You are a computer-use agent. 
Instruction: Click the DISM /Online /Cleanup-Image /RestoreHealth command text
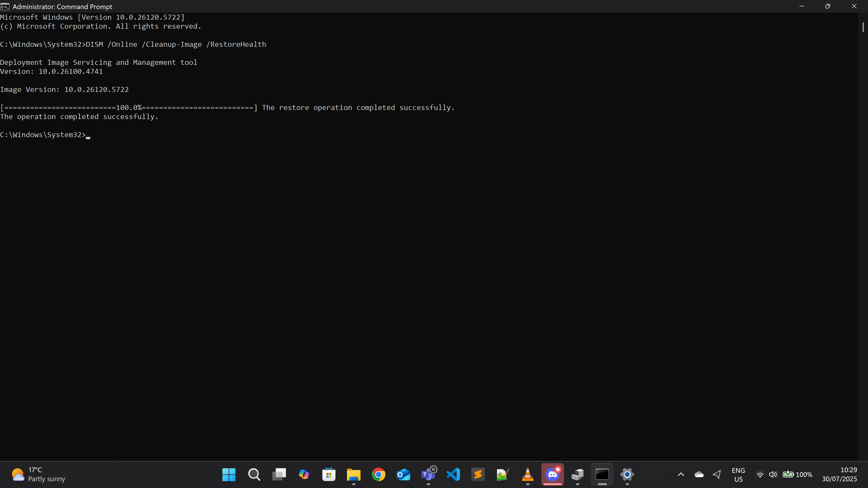(176, 45)
